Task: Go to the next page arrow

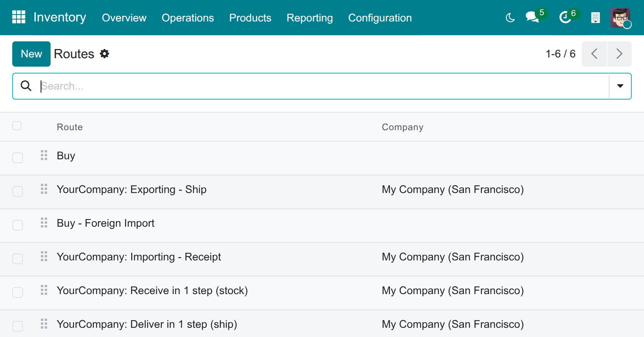Action: [x=619, y=54]
